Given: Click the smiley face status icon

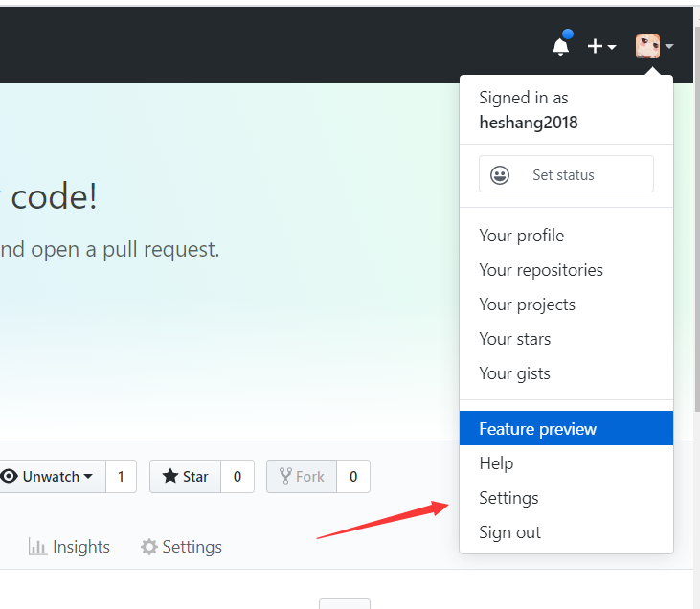Looking at the screenshot, I should point(500,174).
